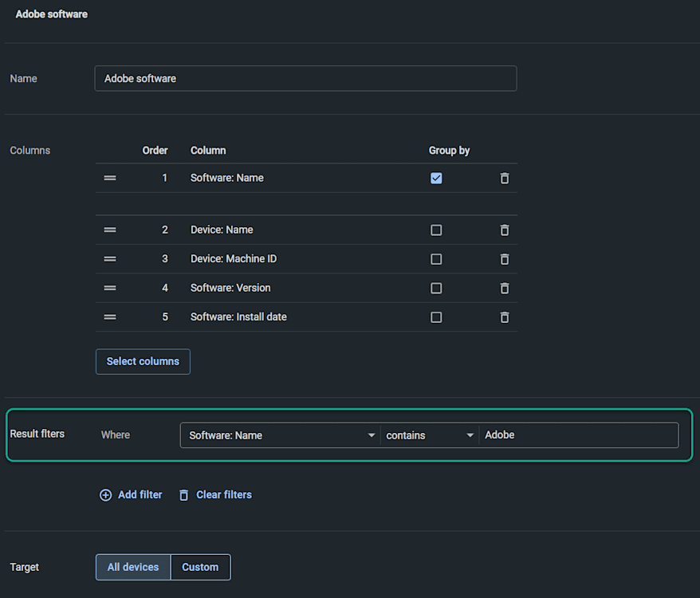Click the Software: Install date label

(238, 317)
